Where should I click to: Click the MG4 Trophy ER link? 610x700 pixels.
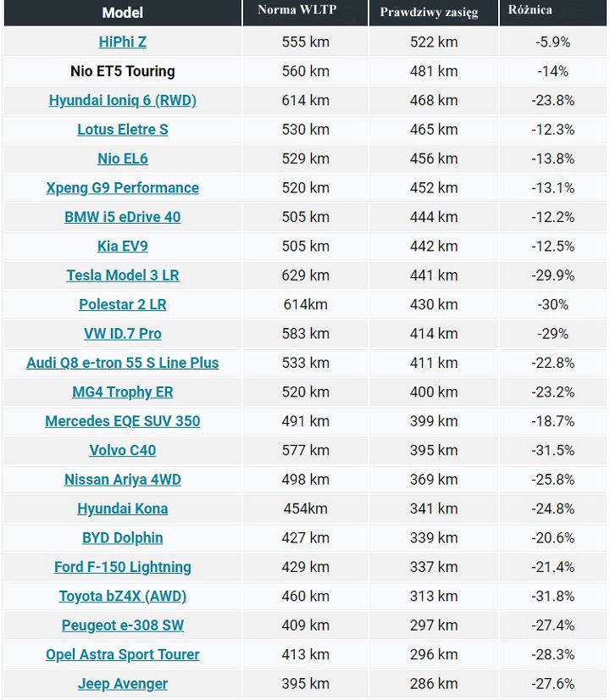click(122, 392)
